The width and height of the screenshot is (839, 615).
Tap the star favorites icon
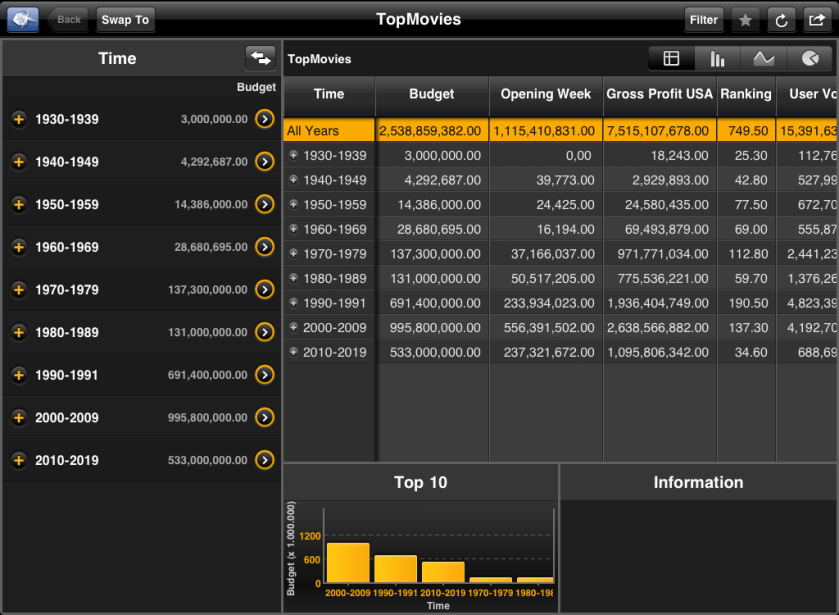[x=745, y=19]
